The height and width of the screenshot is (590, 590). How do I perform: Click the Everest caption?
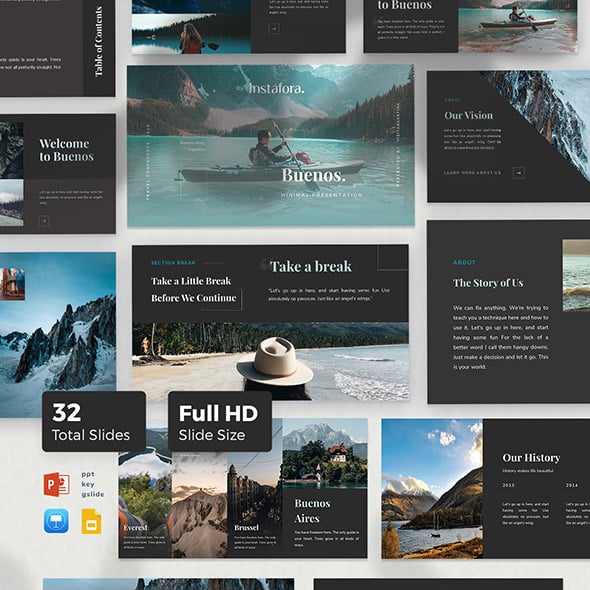[x=135, y=528]
